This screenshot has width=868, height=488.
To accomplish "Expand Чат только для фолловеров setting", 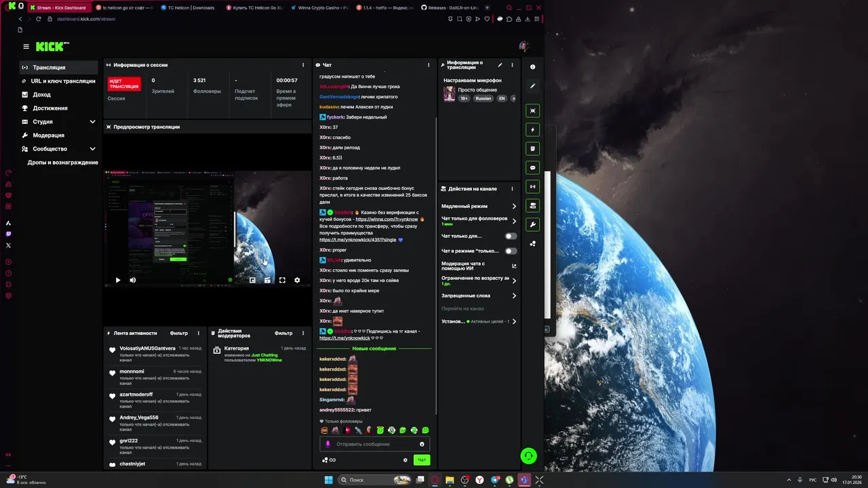I will (479, 221).
